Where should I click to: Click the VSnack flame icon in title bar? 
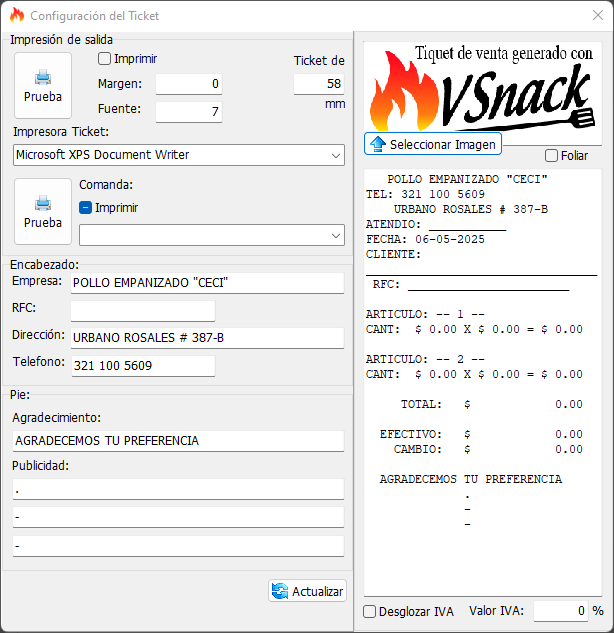click(17, 15)
